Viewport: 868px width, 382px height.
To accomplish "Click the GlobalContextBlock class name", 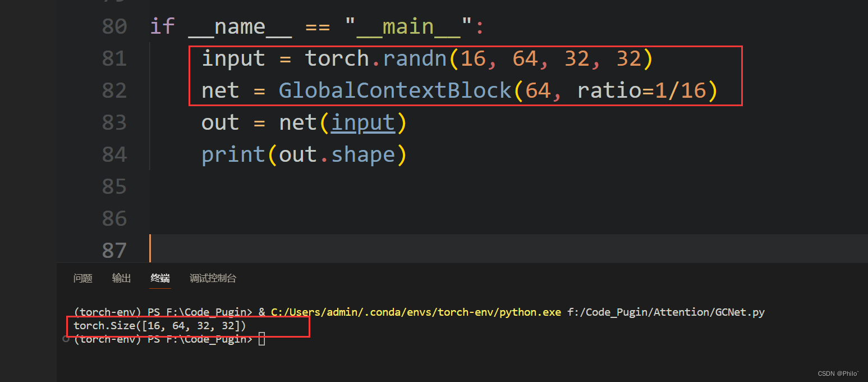I will [x=395, y=90].
